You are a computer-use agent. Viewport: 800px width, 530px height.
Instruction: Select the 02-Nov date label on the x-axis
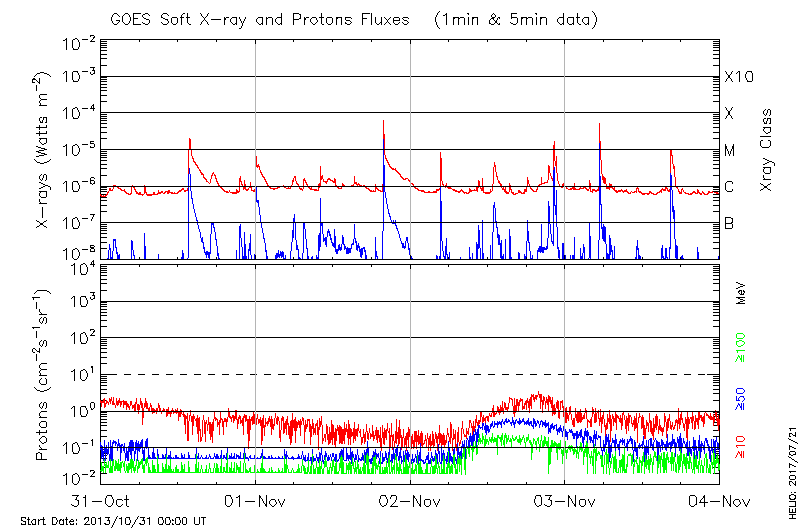[x=410, y=499]
